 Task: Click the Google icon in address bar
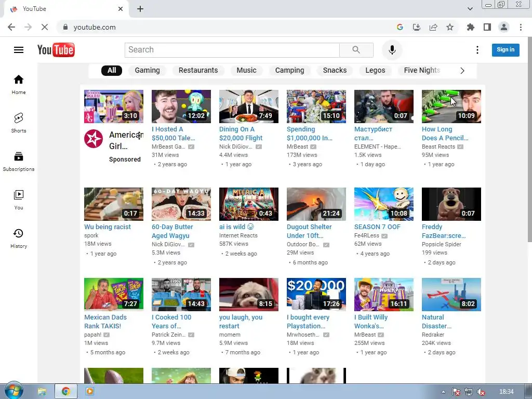click(400, 27)
